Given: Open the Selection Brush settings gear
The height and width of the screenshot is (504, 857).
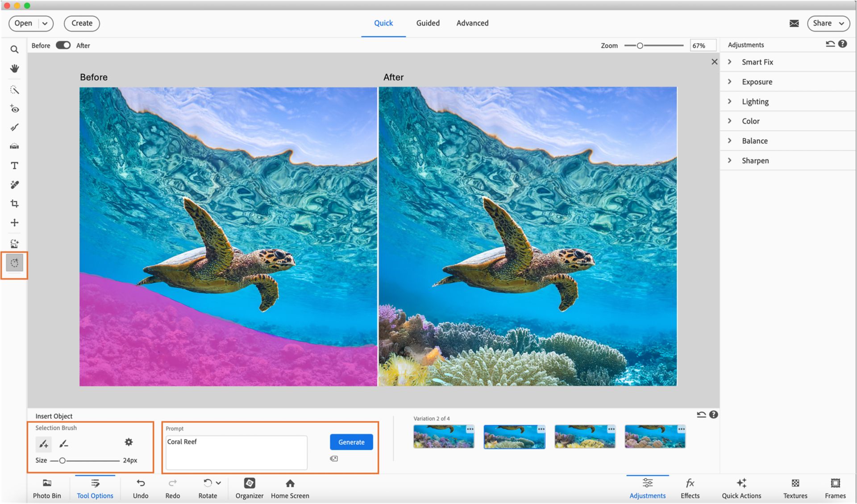Looking at the screenshot, I should 129,442.
